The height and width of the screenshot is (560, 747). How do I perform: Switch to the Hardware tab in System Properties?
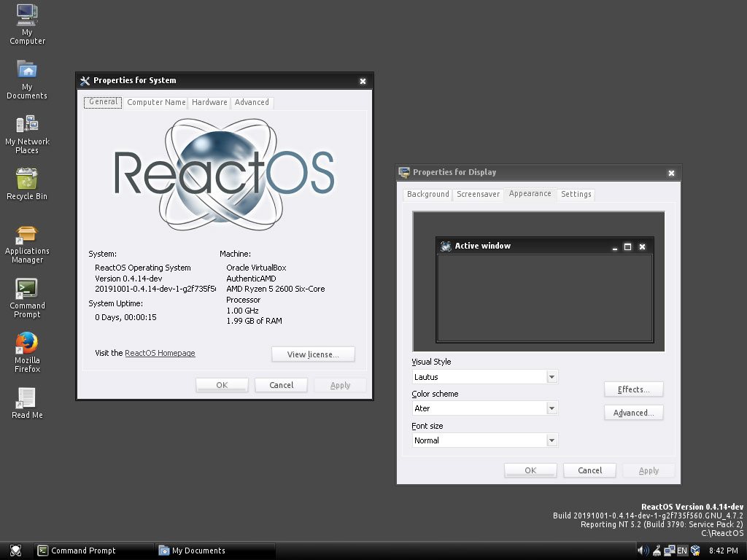(x=209, y=102)
